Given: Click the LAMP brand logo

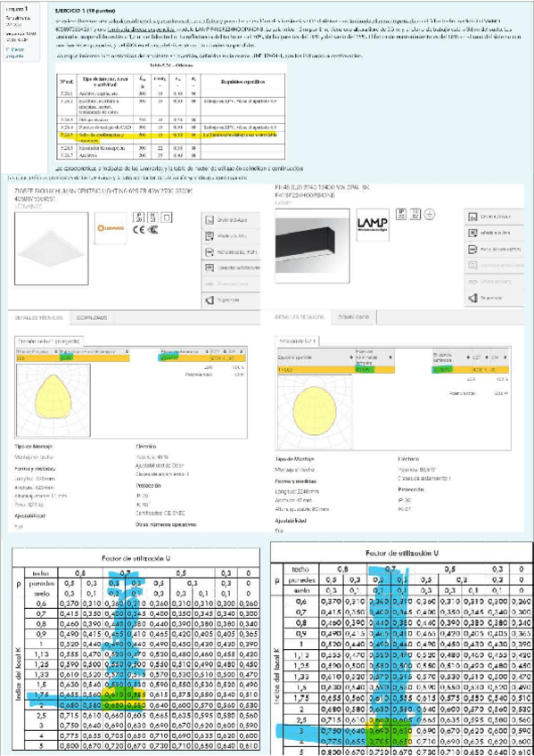Looking at the screenshot, I should (x=373, y=224).
